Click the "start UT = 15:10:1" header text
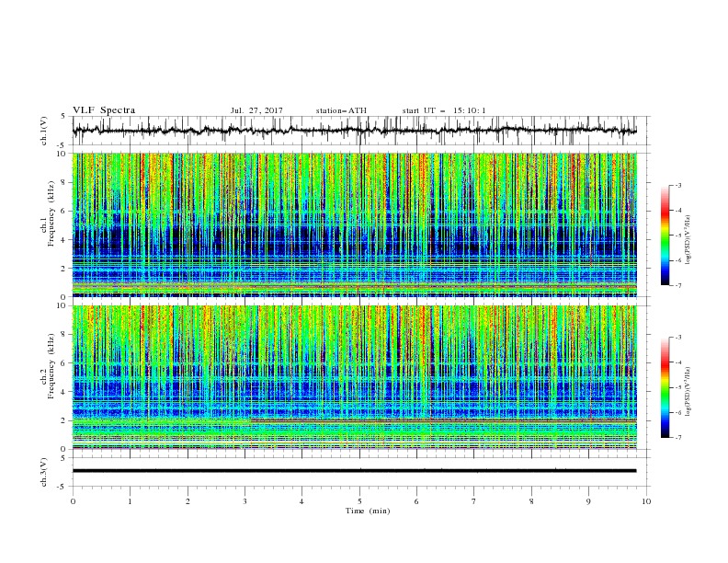This screenshot has height=563, width=728. [444, 110]
